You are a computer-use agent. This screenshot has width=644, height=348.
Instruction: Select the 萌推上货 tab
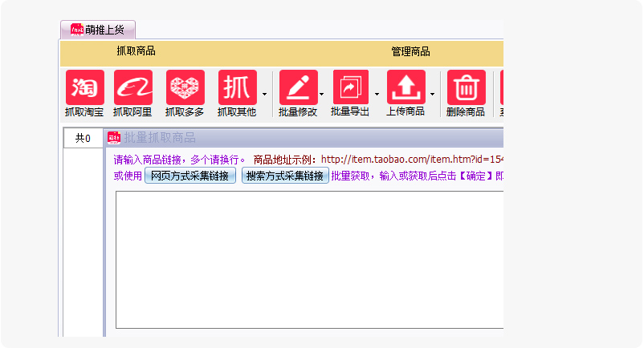[x=98, y=30]
